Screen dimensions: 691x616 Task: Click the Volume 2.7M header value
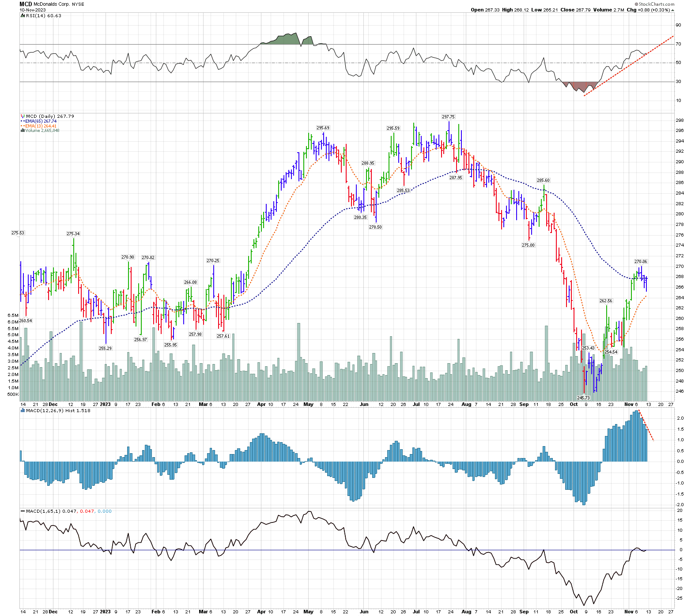pos(609,10)
